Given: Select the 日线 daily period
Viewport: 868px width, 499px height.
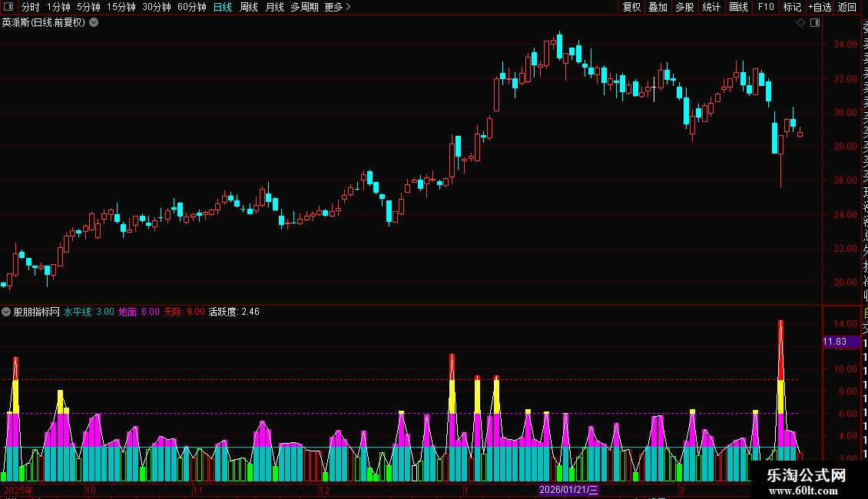Looking at the screenshot, I should pyautogui.click(x=223, y=7).
